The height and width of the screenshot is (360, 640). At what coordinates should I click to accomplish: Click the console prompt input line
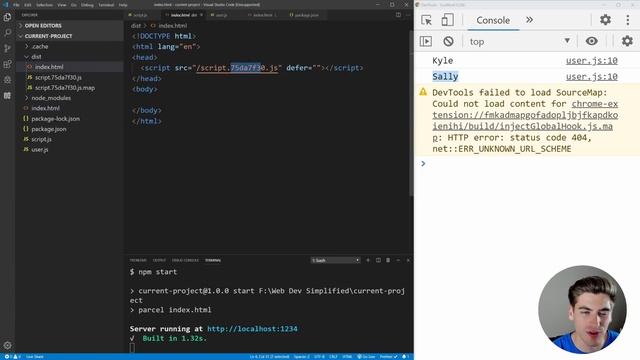point(527,164)
